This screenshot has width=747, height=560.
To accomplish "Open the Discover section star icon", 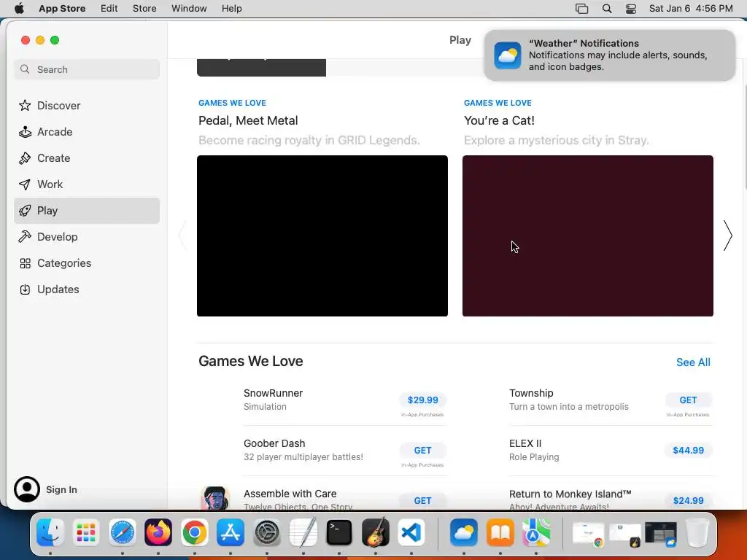I will pos(25,105).
